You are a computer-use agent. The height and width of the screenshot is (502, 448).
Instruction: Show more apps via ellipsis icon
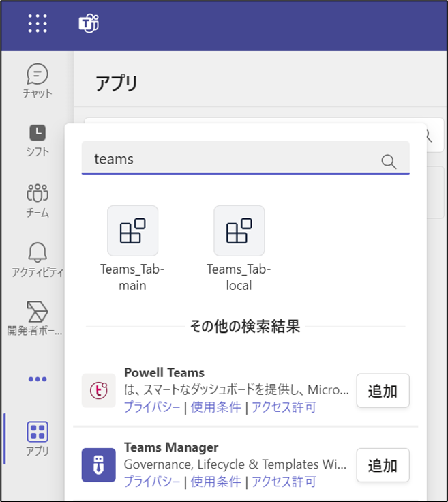click(x=38, y=379)
